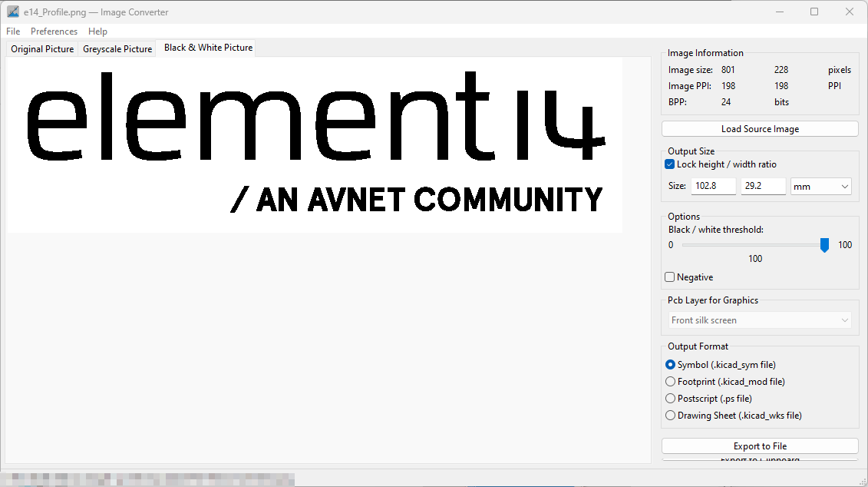Select the Black & White Picture tab

click(x=208, y=48)
